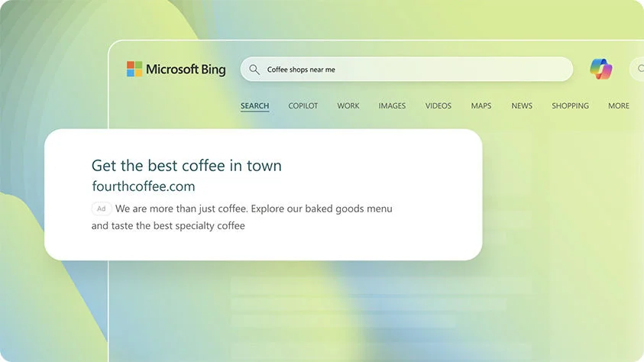Click the magnifying glass search icon
This screenshot has width=644, height=362.
tap(254, 69)
